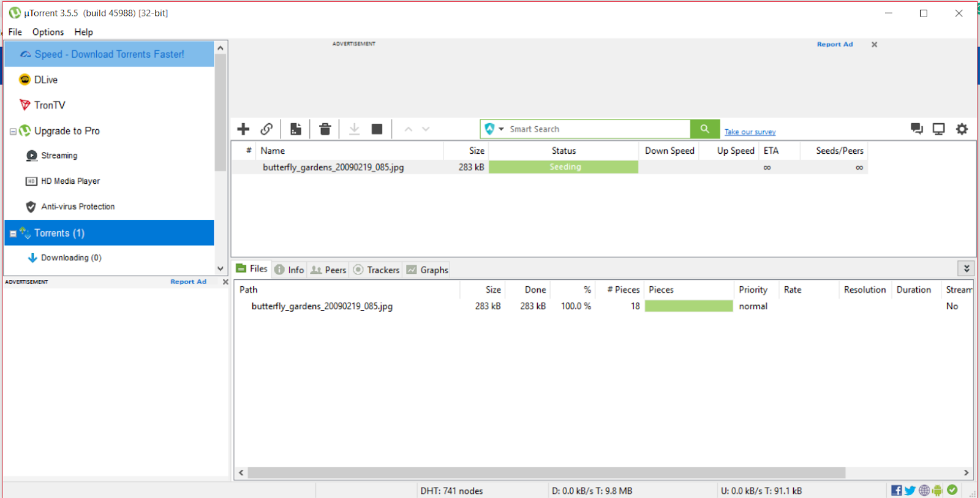The height and width of the screenshot is (498, 980).
Task: Open the Create New Torrent icon
Action: tap(296, 129)
